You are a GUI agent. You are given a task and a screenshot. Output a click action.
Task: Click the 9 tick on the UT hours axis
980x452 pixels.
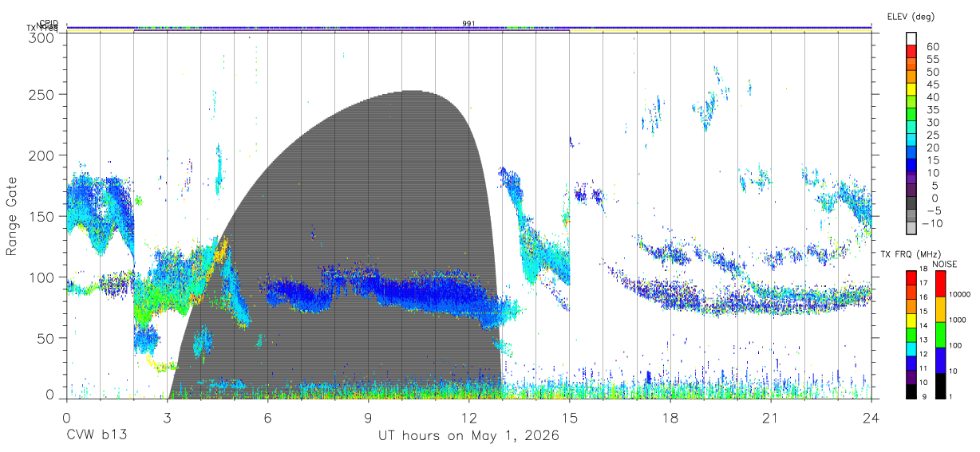pos(368,418)
